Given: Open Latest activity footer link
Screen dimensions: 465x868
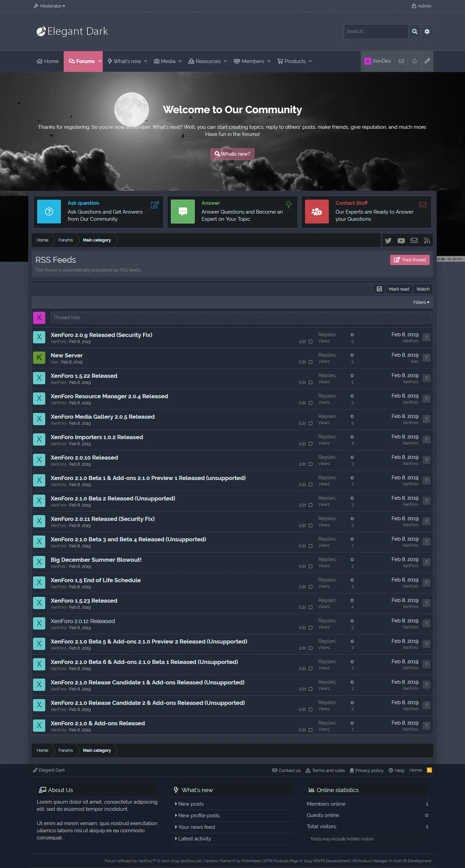Looking at the screenshot, I should pos(194,839).
